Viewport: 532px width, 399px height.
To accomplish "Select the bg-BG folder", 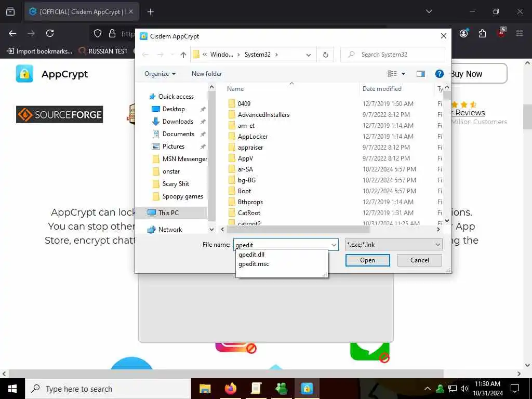I will tap(247, 180).
